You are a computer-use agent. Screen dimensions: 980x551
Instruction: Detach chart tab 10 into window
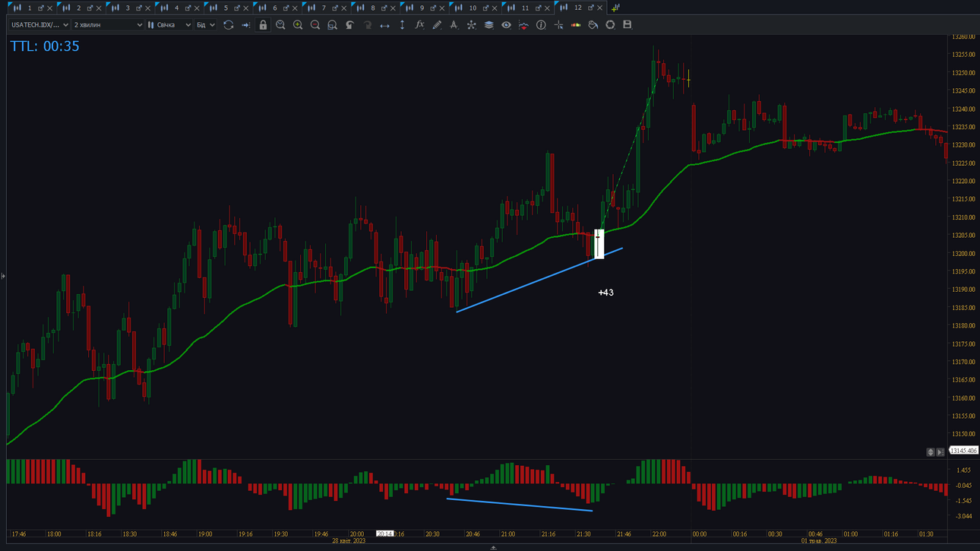(486, 8)
